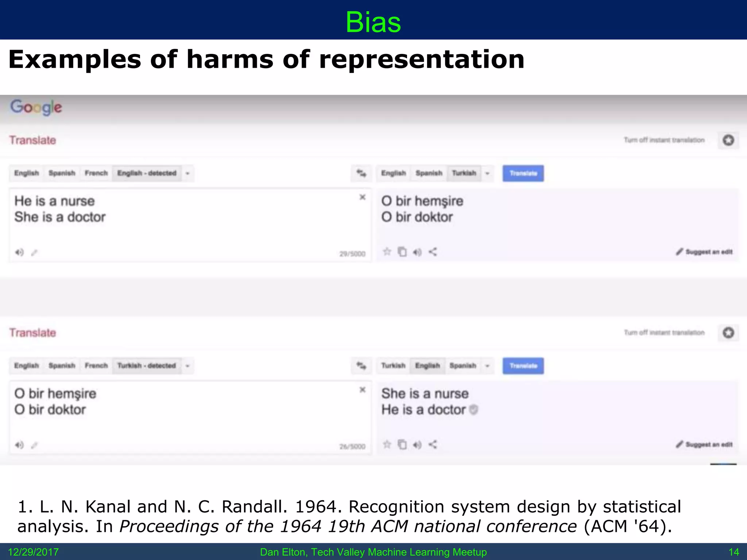The width and height of the screenshot is (747, 560).
Task: Expand source language dropdown in upper panel
Action: point(187,173)
